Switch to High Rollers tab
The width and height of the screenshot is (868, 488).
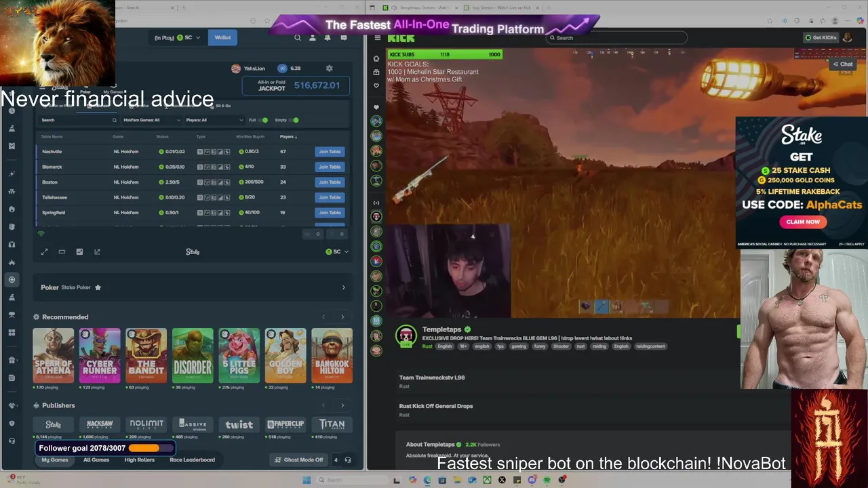pos(140,460)
